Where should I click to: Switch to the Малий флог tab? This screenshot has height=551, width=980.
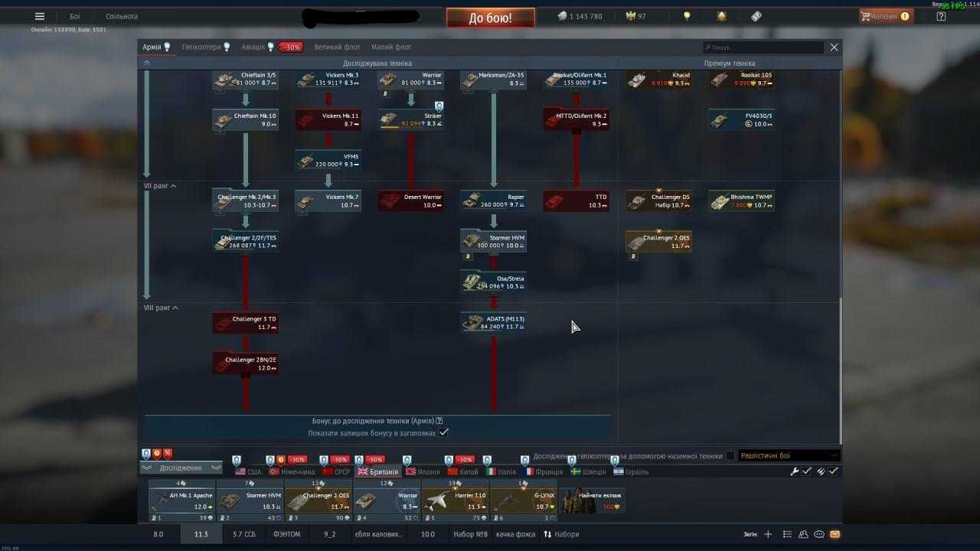[x=391, y=47]
